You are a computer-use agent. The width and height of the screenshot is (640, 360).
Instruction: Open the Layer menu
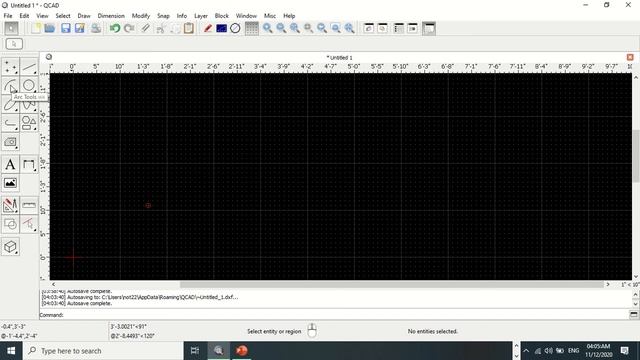201,16
